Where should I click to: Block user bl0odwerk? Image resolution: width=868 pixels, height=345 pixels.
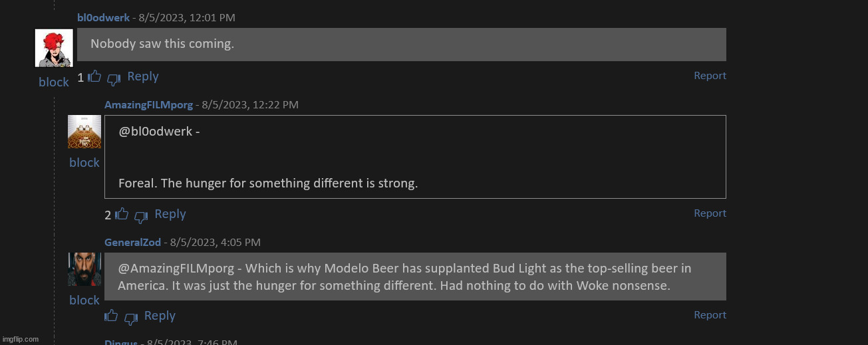tap(54, 82)
